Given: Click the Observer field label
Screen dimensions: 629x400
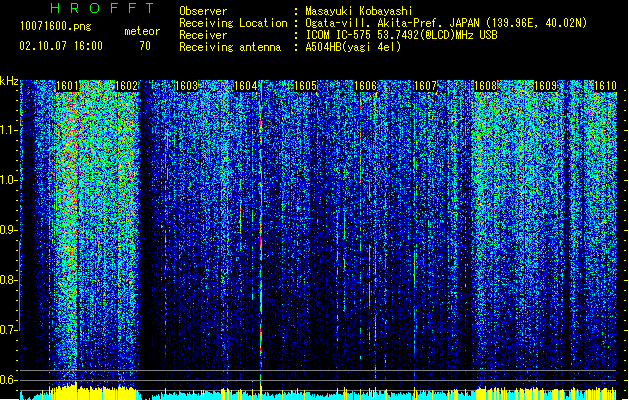Looking at the screenshot, I should click(203, 11).
